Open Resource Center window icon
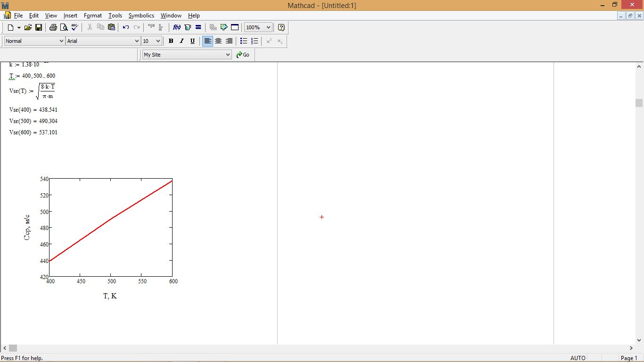The height and width of the screenshot is (362, 644). click(x=235, y=27)
